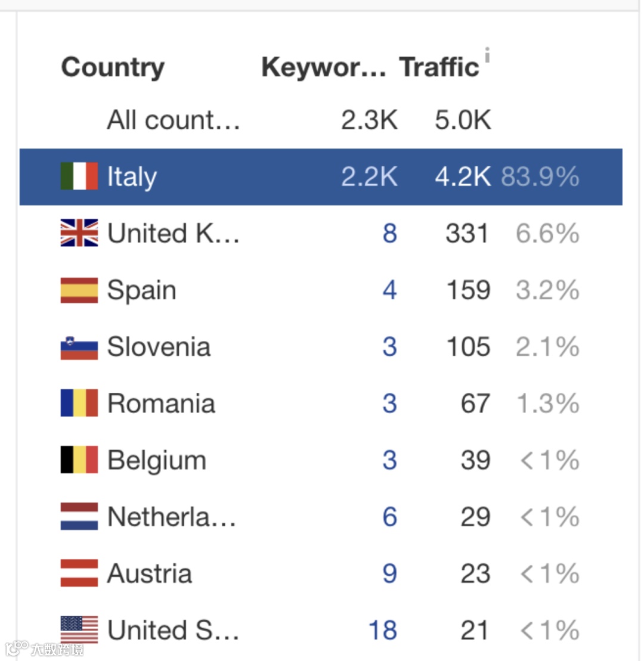Click the United States flag icon
The height and width of the screenshot is (661, 644).
79,630
